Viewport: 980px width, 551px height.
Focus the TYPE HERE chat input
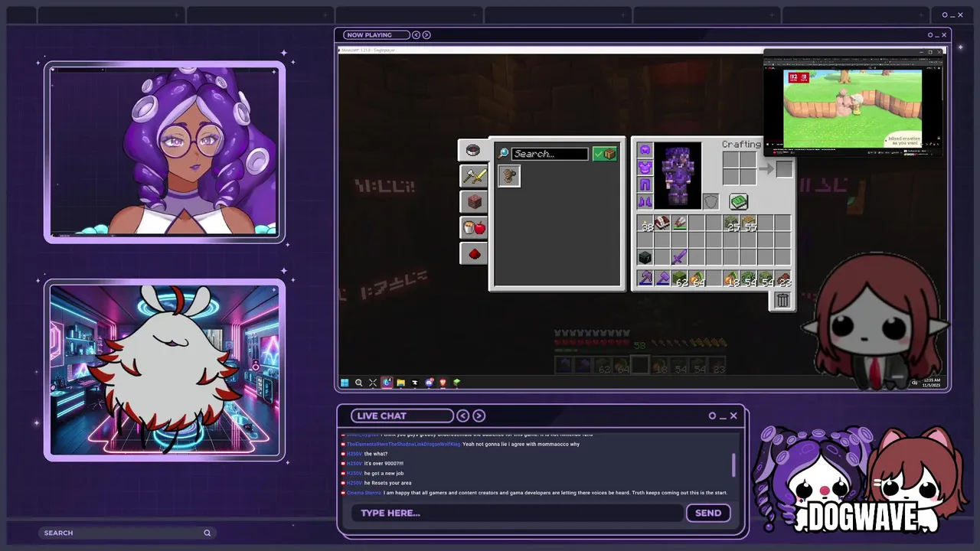pos(517,513)
